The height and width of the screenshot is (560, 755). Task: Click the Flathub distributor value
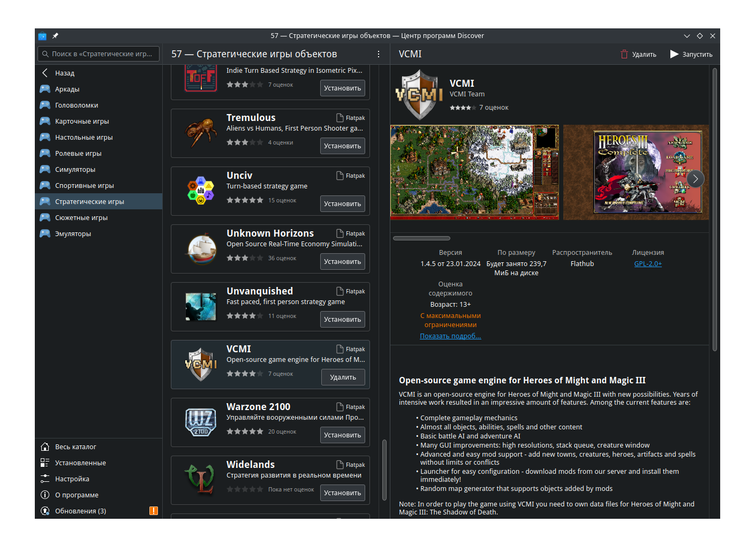click(x=582, y=264)
